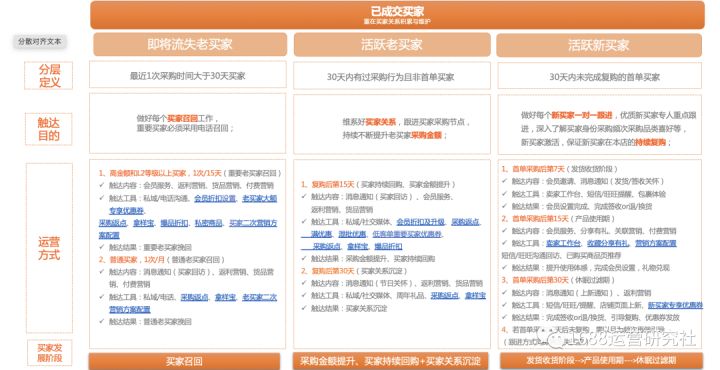Open the 新买家专享优惠券 link
720x370 pixels.
[675, 305]
